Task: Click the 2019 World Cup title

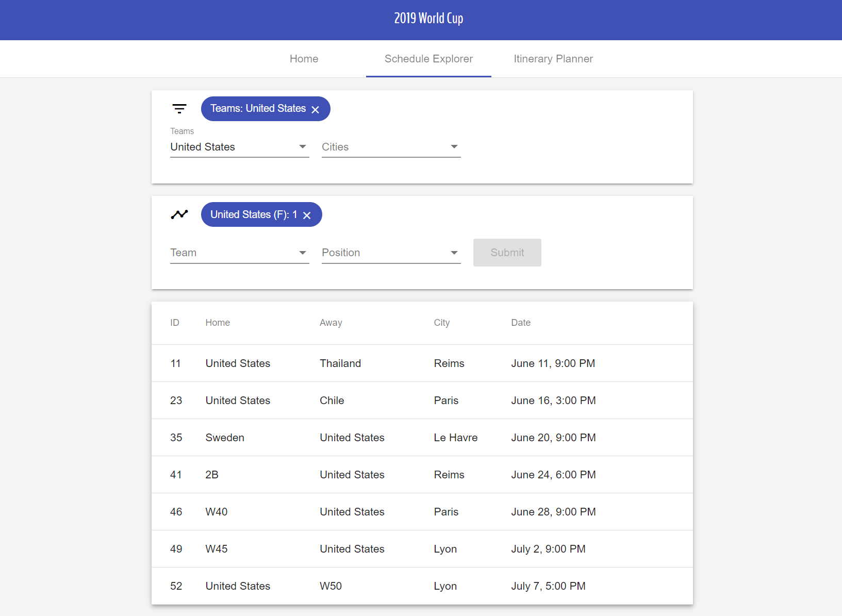Action: (428, 19)
